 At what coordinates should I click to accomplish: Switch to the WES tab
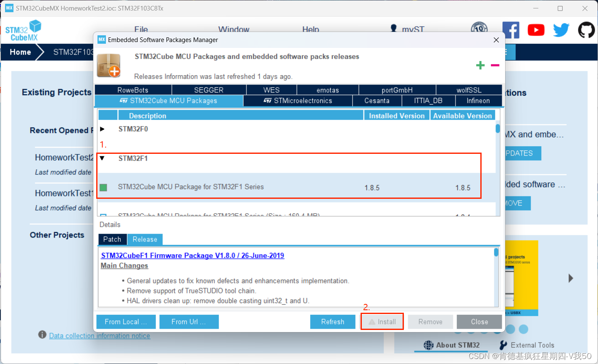point(271,90)
